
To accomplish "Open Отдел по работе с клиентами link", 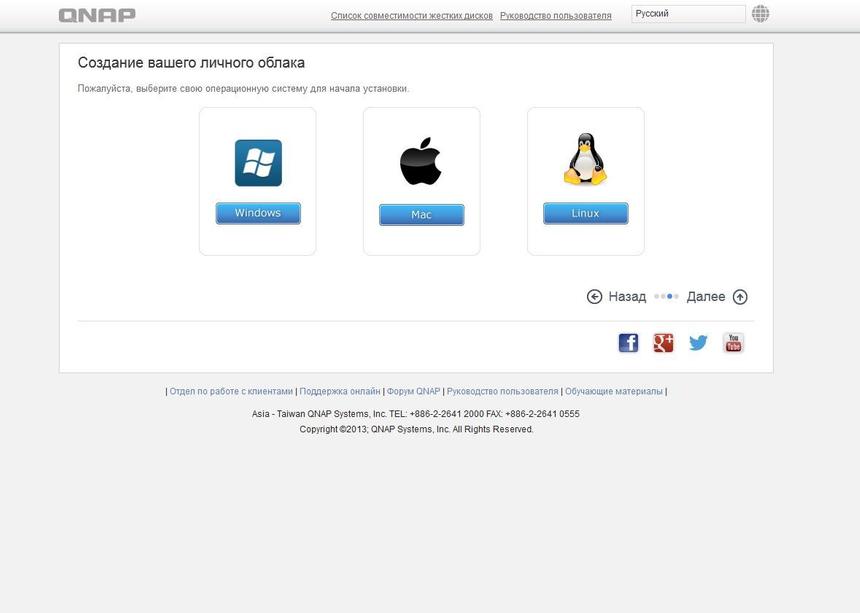I will [x=231, y=391].
